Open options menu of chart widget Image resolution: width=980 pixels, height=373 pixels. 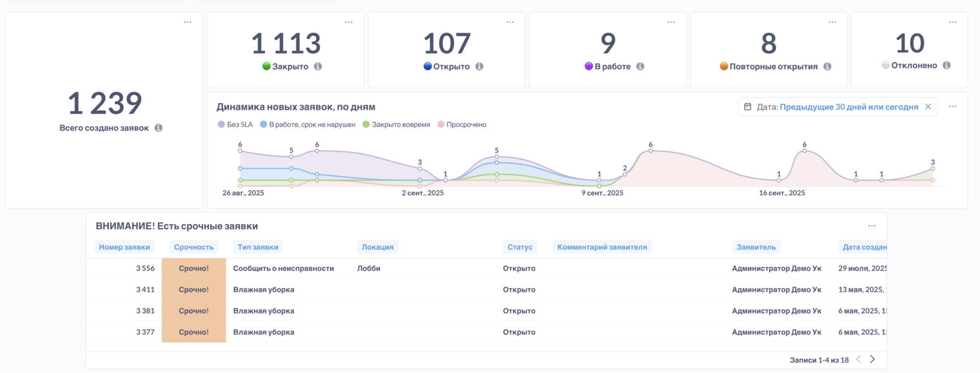[x=953, y=107]
